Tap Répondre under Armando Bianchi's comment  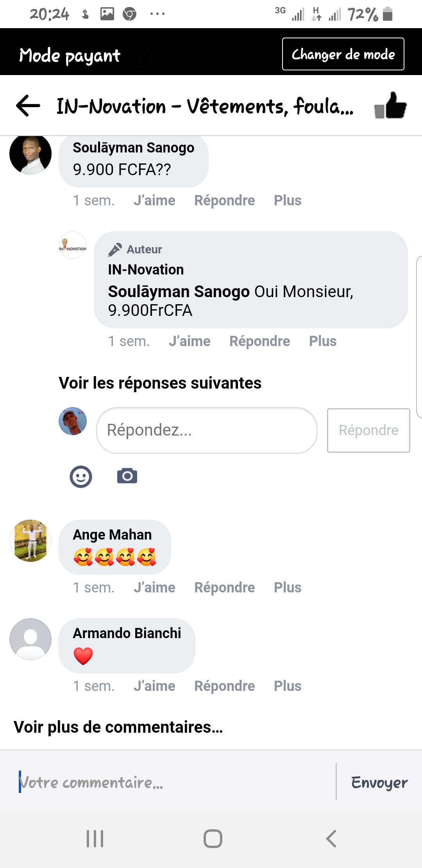(x=224, y=686)
